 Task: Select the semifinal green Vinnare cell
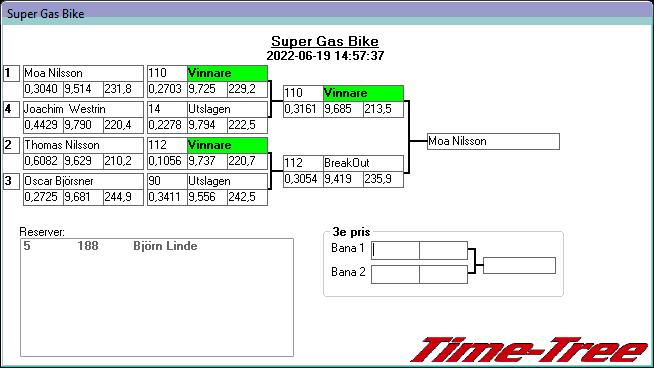coord(363,93)
